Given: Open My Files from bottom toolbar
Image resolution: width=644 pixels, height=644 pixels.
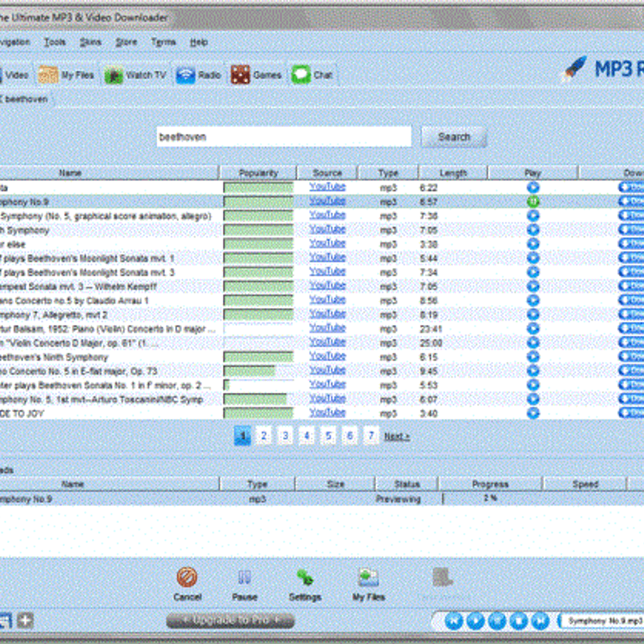Looking at the screenshot, I should [369, 584].
